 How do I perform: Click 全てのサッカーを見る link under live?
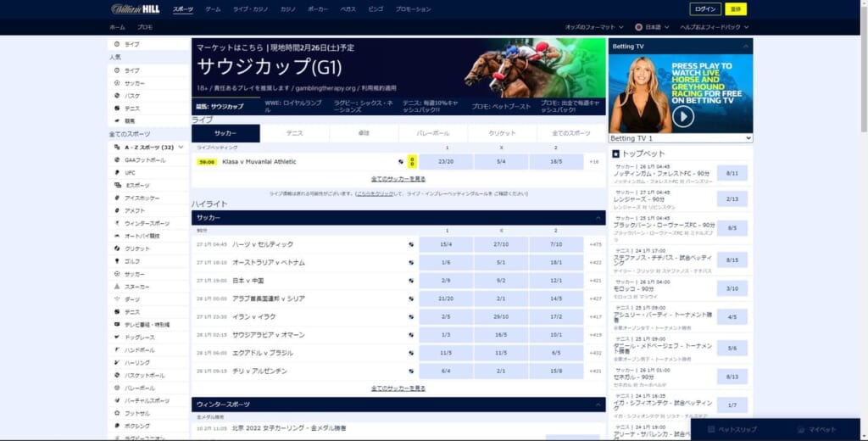pos(398,179)
